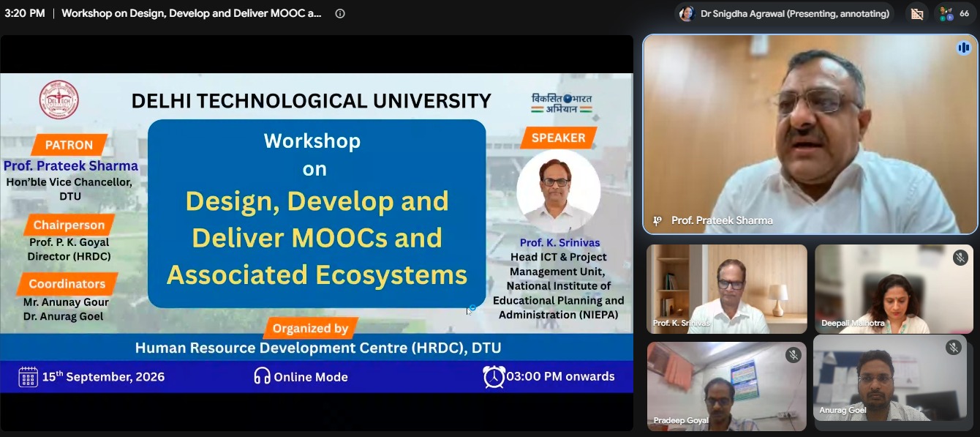Click 'Associated Ecosystems' line on the slide
The width and height of the screenshot is (980, 437).
[x=317, y=274]
